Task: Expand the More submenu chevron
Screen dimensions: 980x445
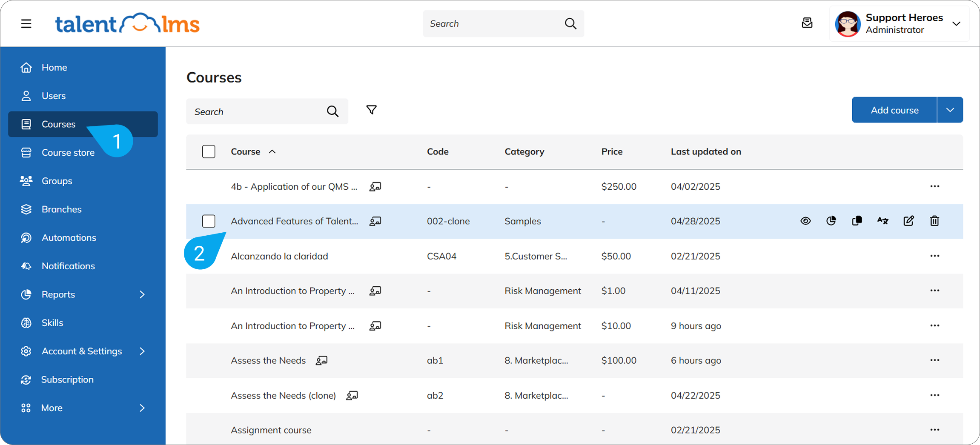Action: [142, 408]
